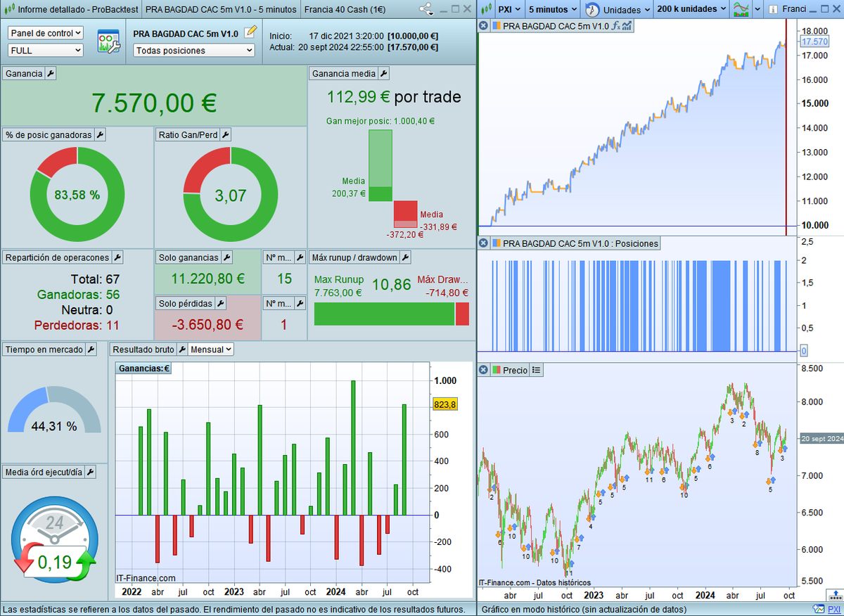Click wrench beside lower Nº m... box showing 1
This screenshot has height=616, width=844.
pyautogui.click(x=301, y=303)
